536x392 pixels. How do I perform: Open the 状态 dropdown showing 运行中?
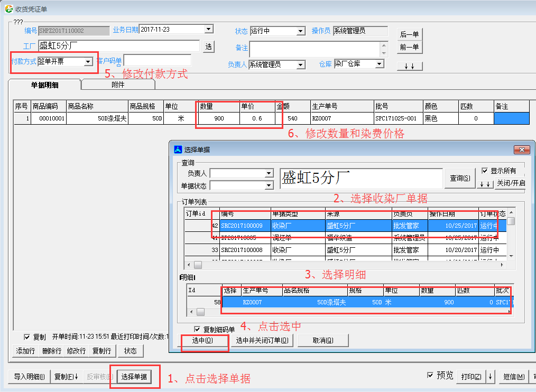point(300,31)
